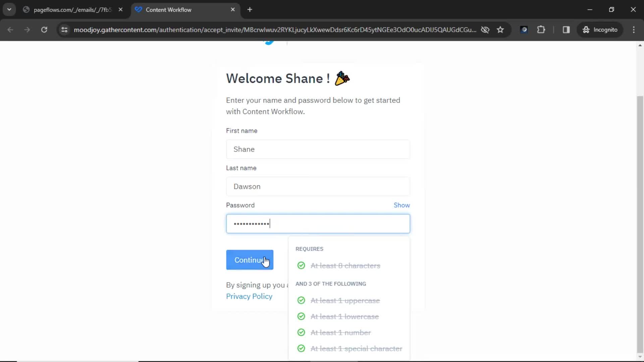Click the scrollbar up arrow
Image resolution: width=644 pixels, height=362 pixels.
point(640,45)
